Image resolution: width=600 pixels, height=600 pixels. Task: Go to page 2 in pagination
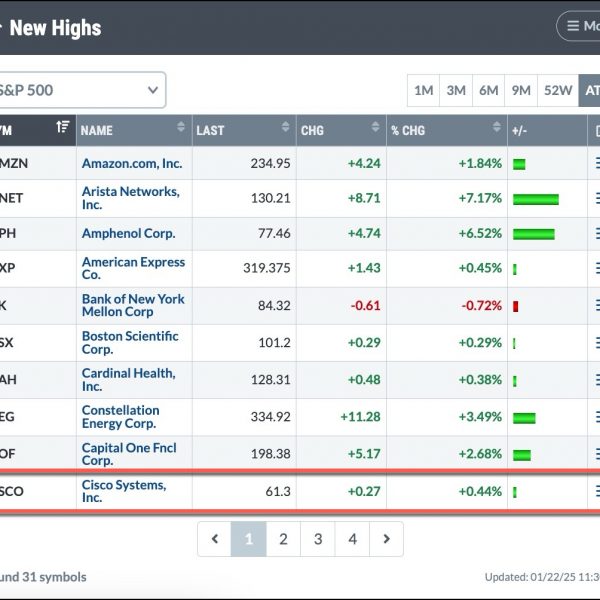[283, 539]
